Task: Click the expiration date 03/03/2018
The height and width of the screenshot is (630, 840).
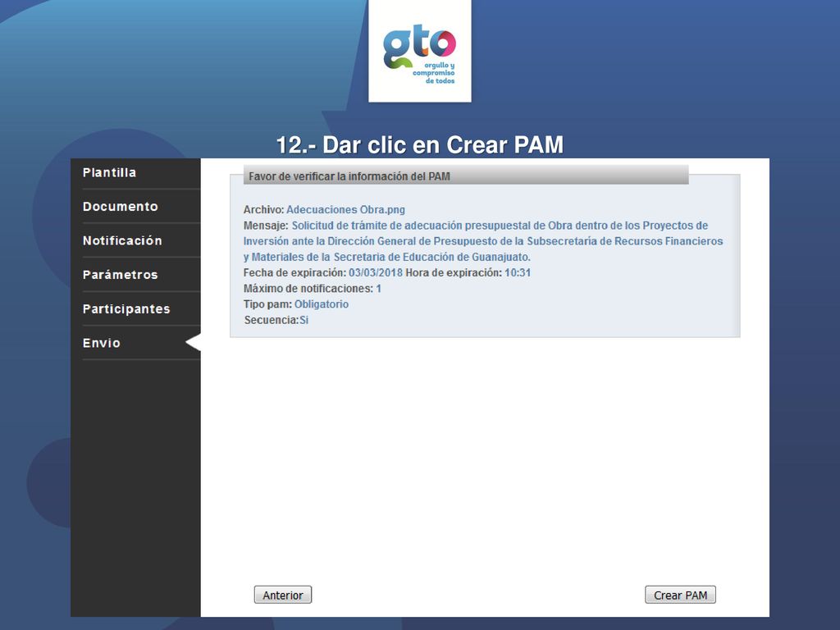Action: pyautogui.click(x=376, y=272)
